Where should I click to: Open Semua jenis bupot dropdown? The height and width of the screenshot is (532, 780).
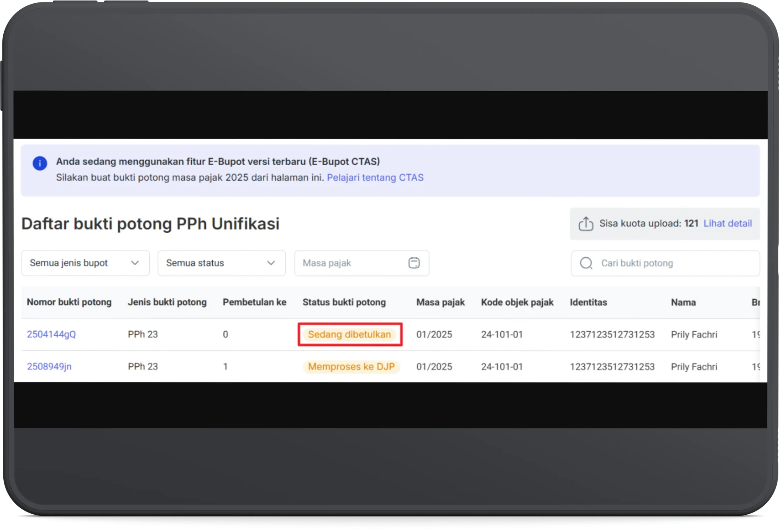(85, 263)
